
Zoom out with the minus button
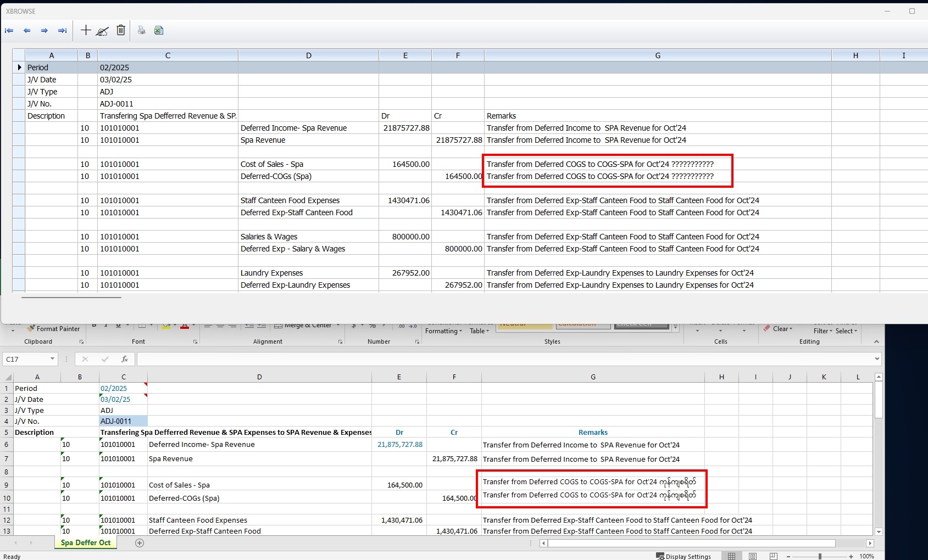point(788,556)
